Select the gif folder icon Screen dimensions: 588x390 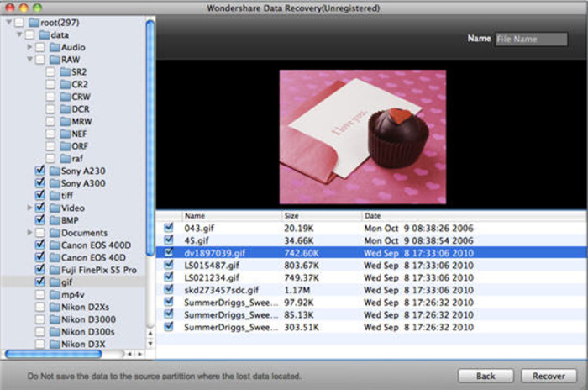54,282
